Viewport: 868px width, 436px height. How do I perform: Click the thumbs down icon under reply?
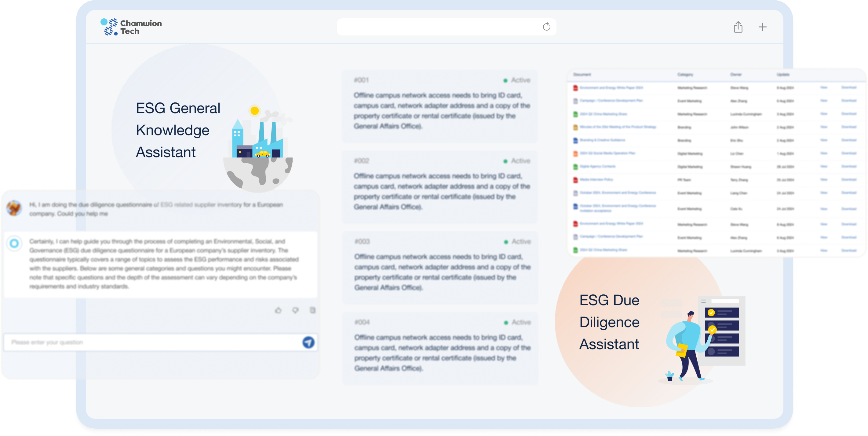click(x=295, y=310)
